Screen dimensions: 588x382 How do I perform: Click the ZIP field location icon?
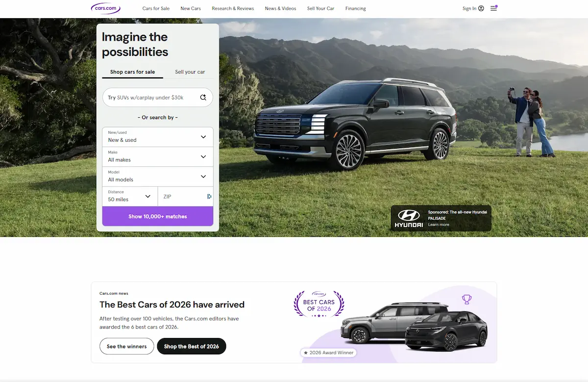[x=209, y=197]
